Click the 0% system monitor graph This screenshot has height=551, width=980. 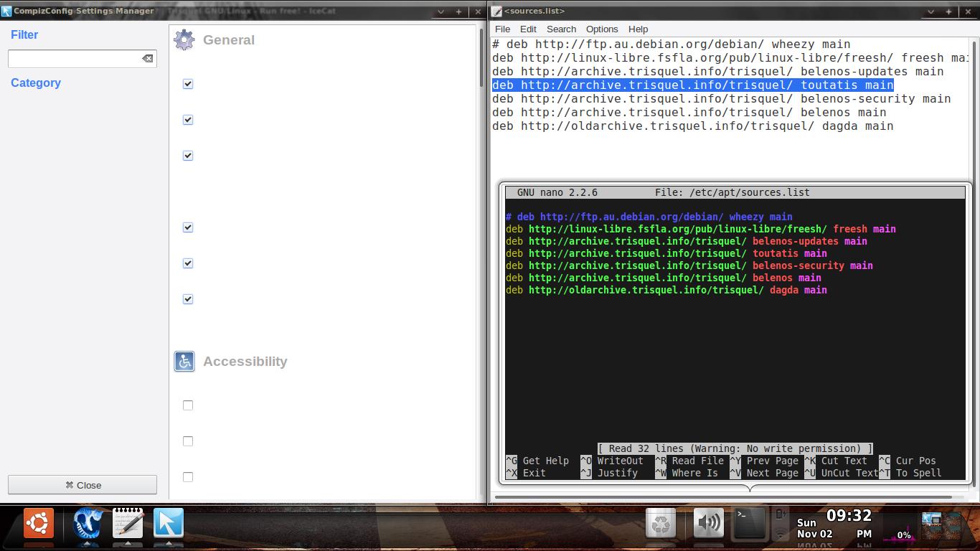click(x=900, y=534)
